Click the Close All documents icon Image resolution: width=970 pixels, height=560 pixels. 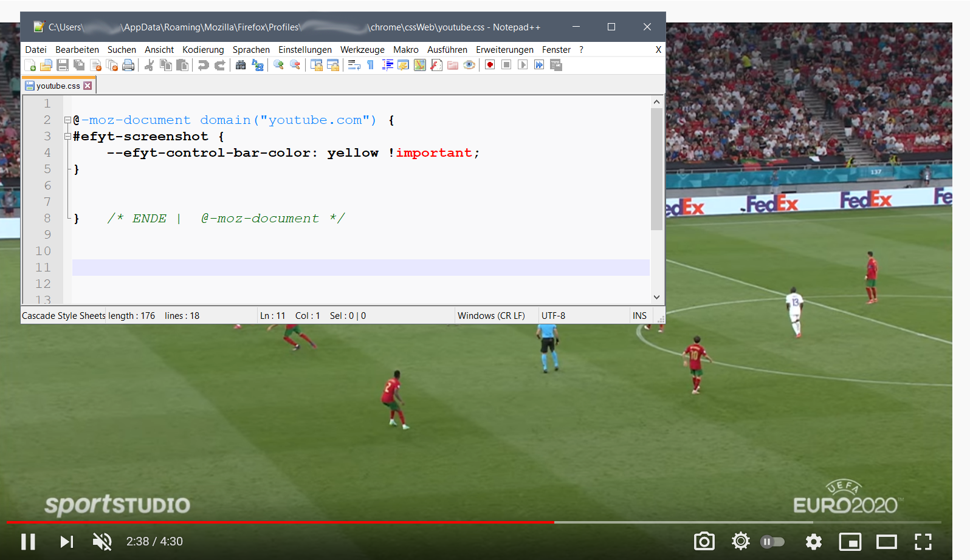click(x=112, y=65)
